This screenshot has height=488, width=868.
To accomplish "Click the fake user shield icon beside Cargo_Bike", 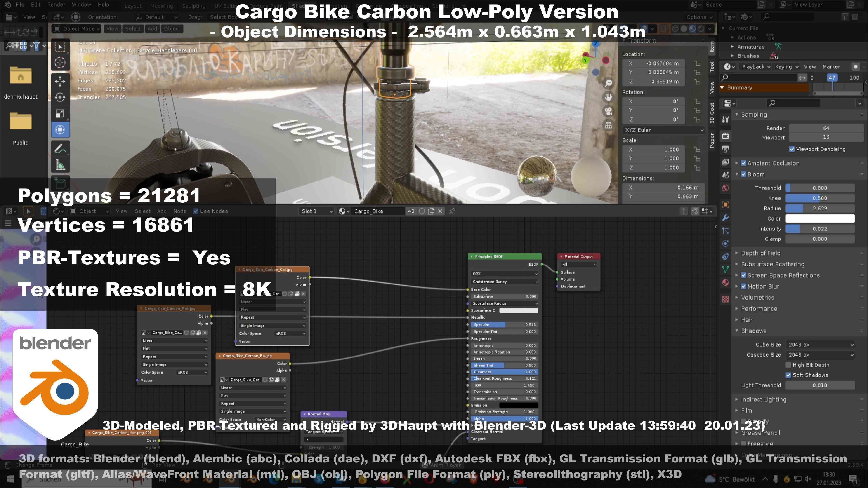I will [x=422, y=211].
